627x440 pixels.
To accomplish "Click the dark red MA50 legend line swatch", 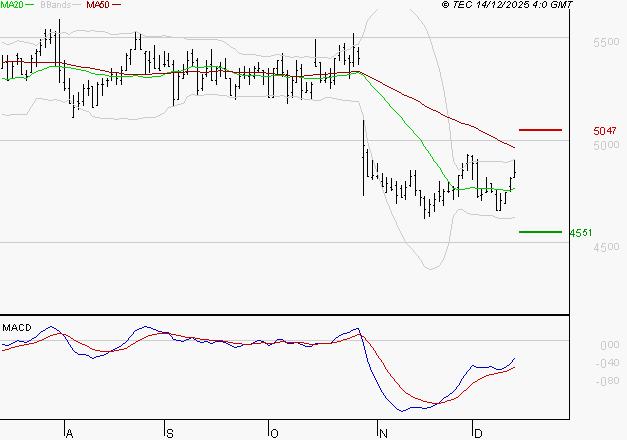I will 116,5.
